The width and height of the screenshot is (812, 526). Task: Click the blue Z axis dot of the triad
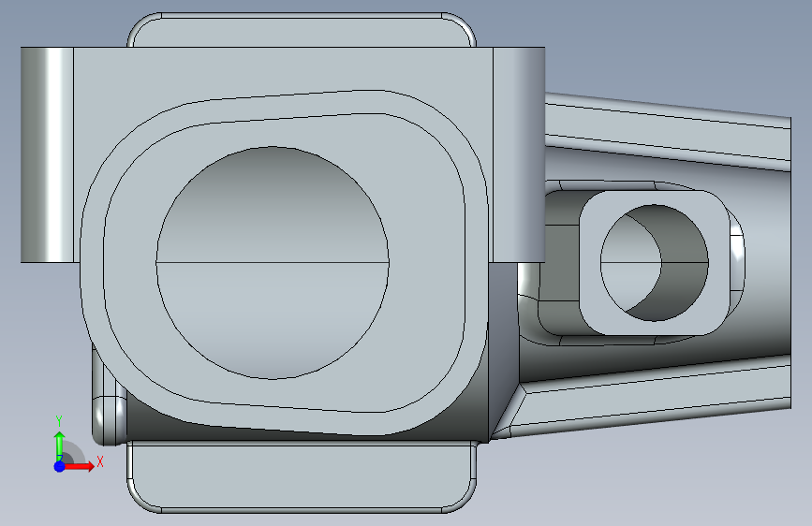click(59, 466)
